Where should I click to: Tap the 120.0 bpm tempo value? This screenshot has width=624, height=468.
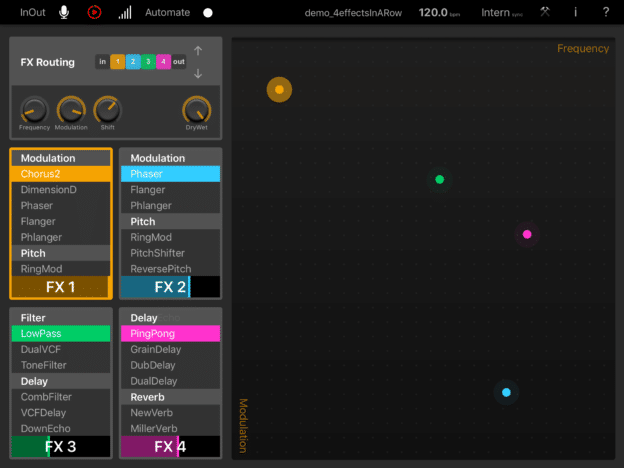coord(439,13)
